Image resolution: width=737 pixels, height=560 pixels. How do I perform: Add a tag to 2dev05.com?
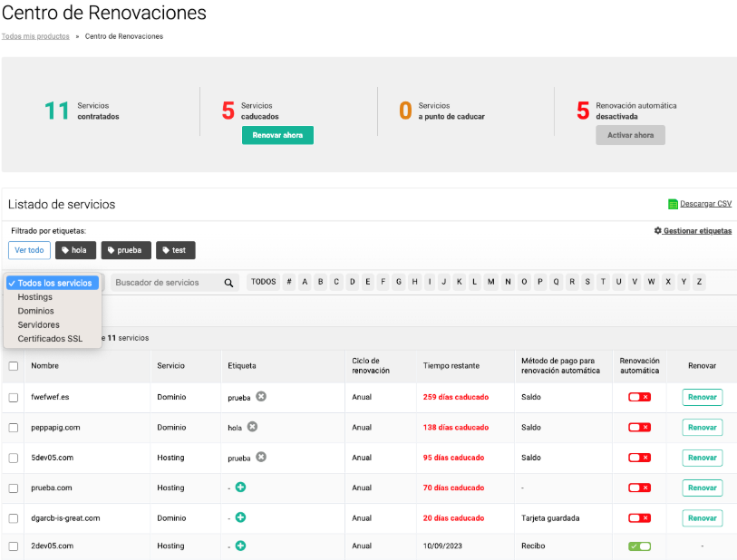coord(240,546)
